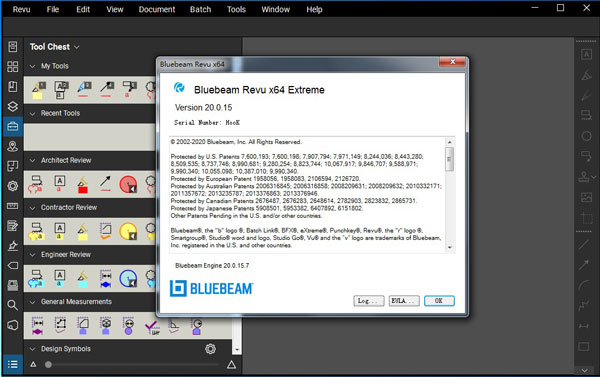Select polygon checkmark tool in Contractor Review

[106, 232]
